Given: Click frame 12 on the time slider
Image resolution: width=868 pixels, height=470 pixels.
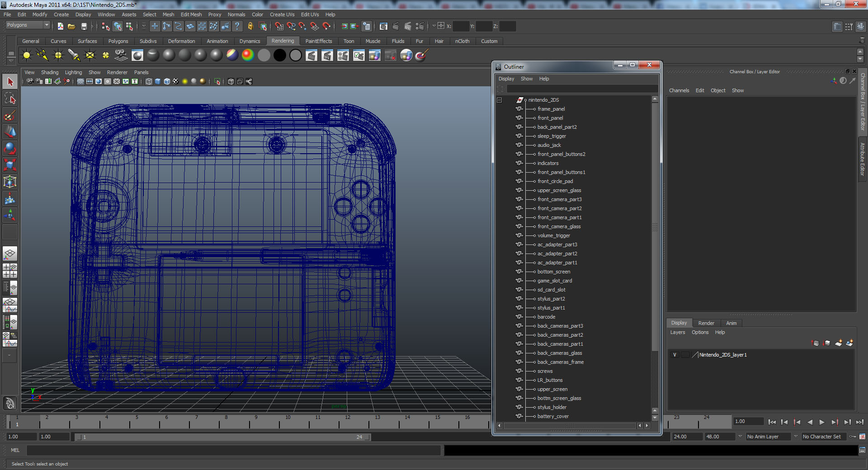Looking at the screenshot, I should point(347,422).
